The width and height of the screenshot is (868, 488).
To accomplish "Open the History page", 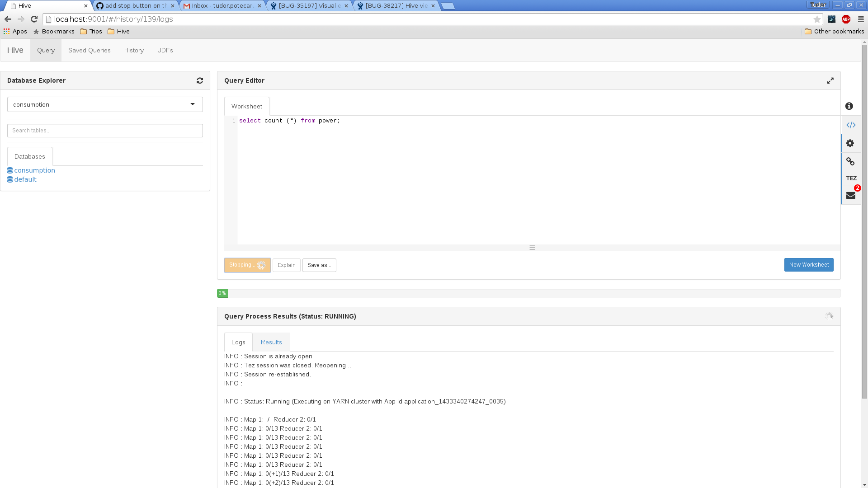I will [134, 50].
